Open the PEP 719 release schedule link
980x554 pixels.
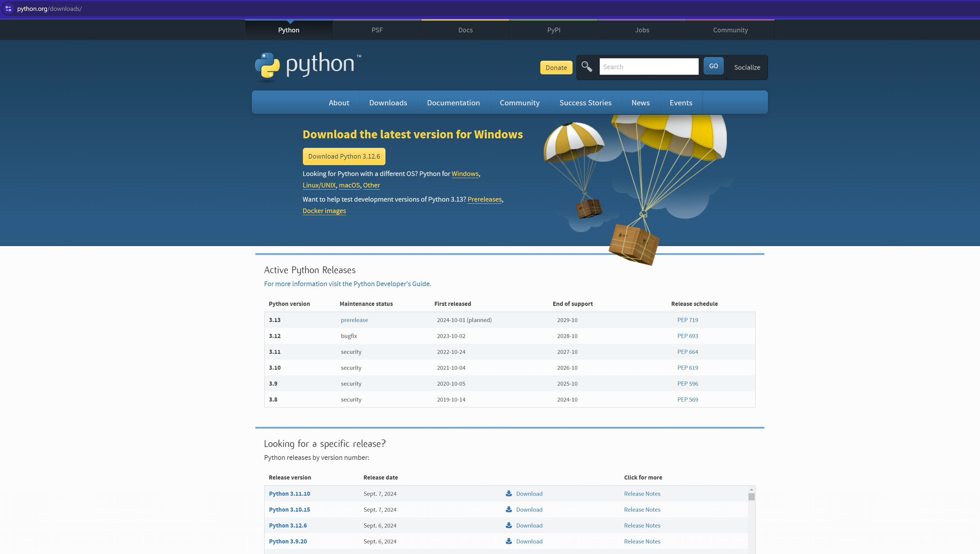[687, 320]
